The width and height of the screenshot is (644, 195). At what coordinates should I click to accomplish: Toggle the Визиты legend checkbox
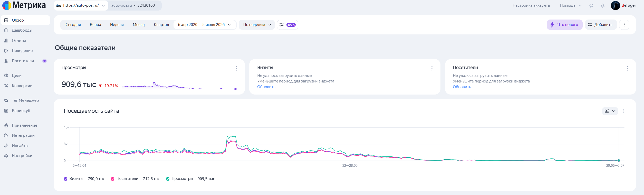65,179
